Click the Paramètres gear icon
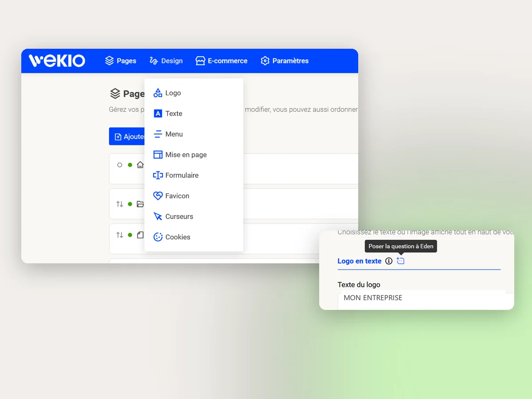 pos(265,61)
